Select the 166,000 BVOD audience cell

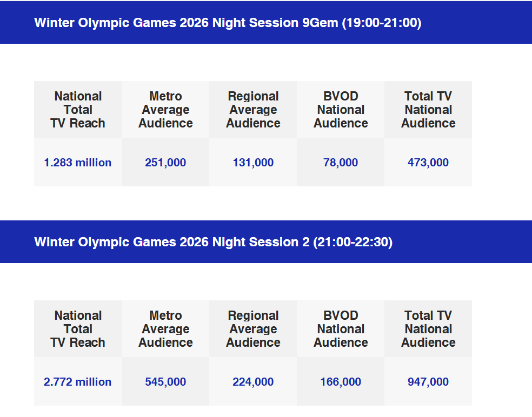(341, 382)
